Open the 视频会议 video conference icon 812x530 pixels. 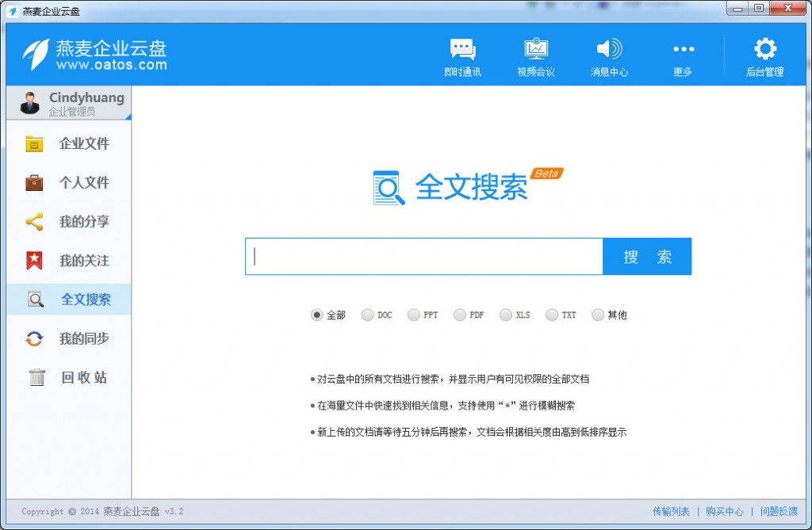(x=536, y=49)
